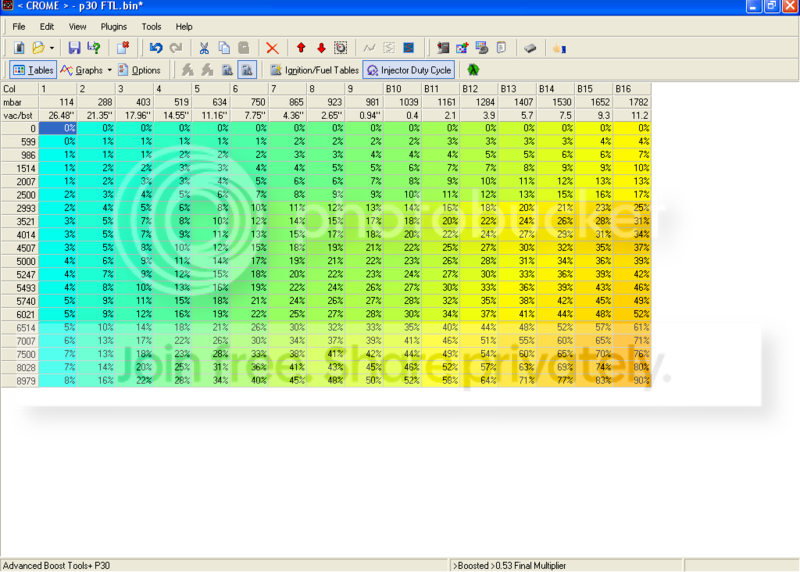Image resolution: width=800 pixels, height=572 pixels.
Task: Open the Plugins menu
Action: point(114,26)
